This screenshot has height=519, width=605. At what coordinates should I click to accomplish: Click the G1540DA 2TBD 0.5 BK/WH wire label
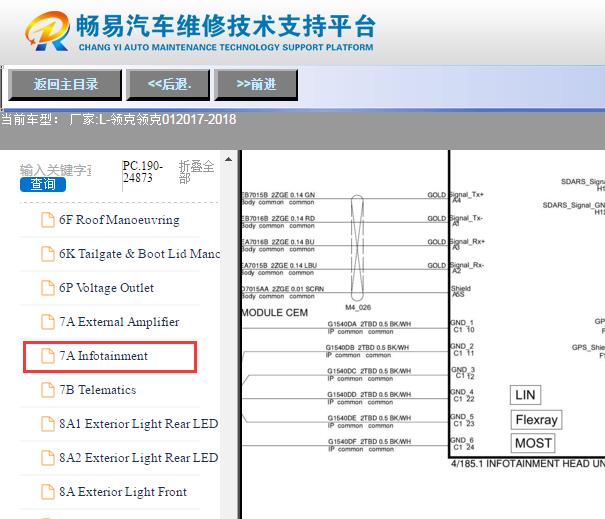pyautogui.click(x=369, y=324)
